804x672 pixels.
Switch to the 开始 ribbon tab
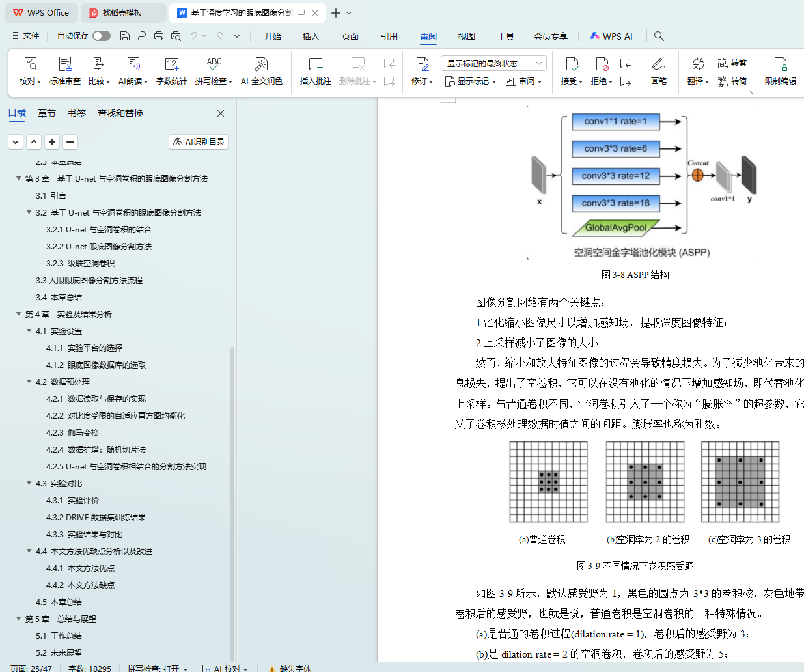click(x=273, y=36)
